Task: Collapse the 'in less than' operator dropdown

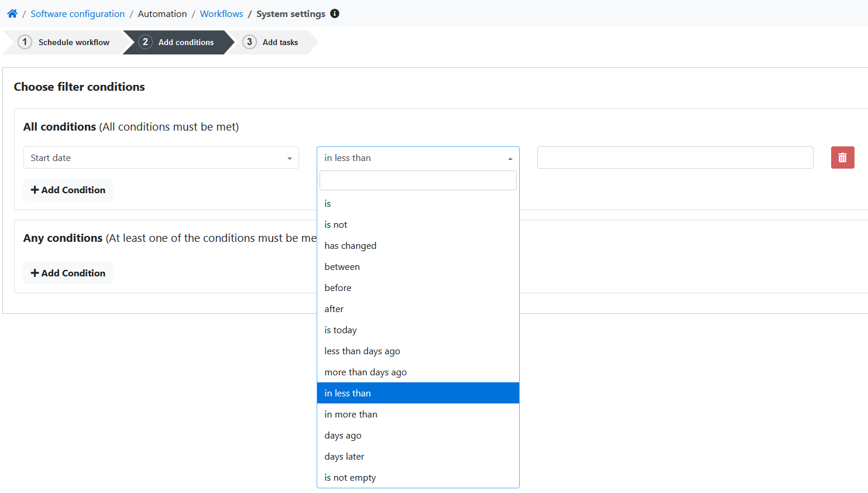Action: [418, 158]
